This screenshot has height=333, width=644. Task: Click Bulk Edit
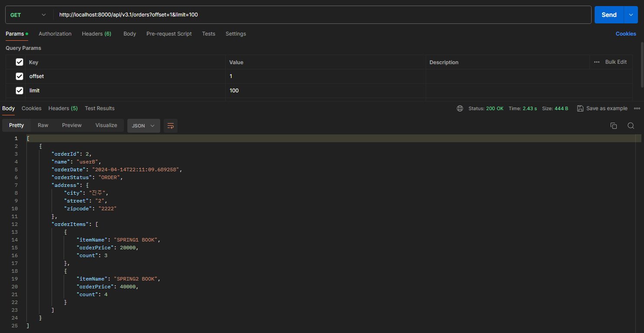pyautogui.click(x=616, y=62)
